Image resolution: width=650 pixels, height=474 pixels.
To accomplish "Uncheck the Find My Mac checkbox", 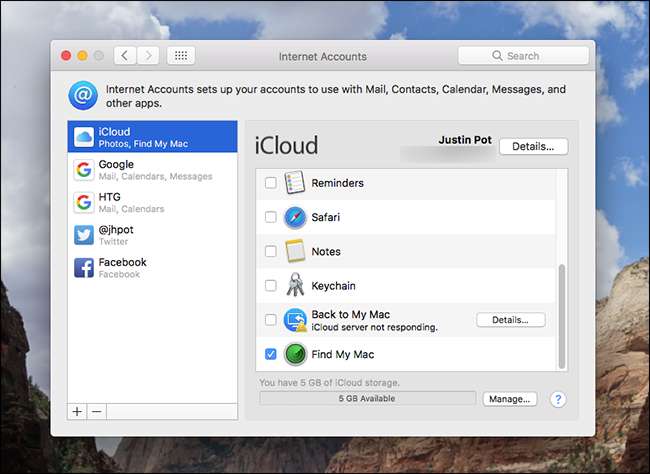I will [270, 354].
